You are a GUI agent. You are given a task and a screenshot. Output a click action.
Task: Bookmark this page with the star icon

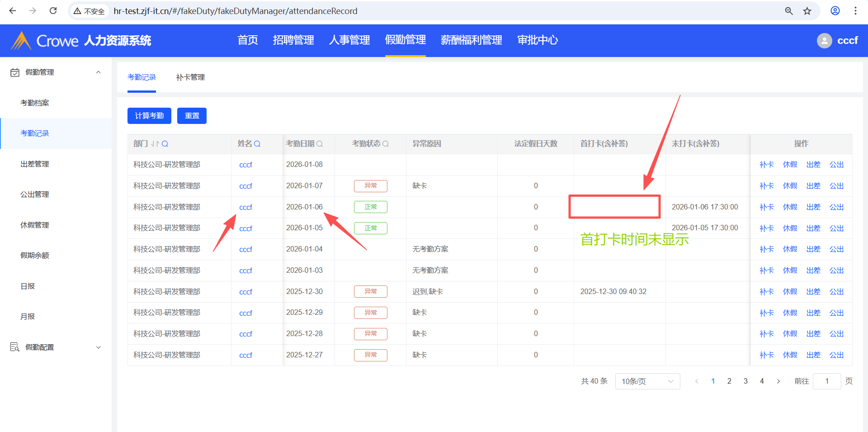807,11
